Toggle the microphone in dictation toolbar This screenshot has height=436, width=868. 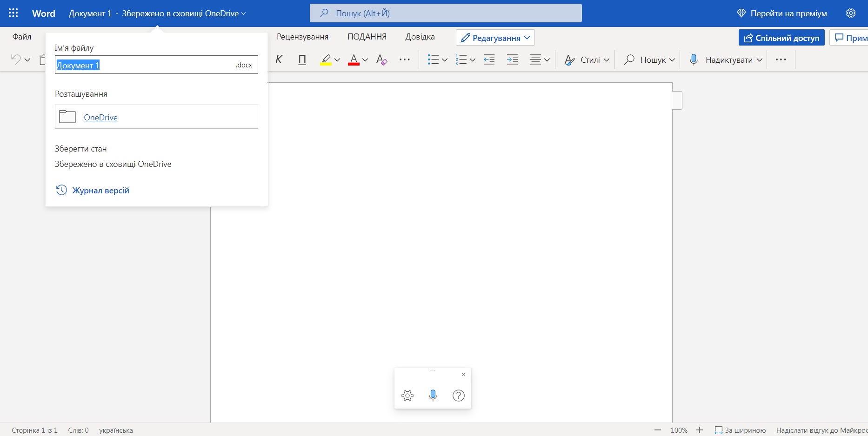[x=433, y=396]
